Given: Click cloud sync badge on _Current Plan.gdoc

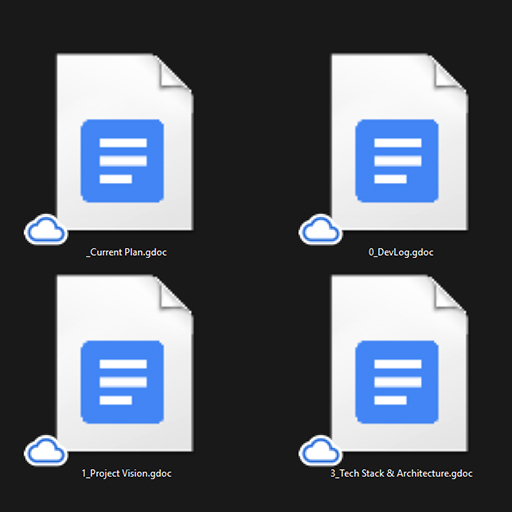Looking at the screenshot, I should point(46,229).
